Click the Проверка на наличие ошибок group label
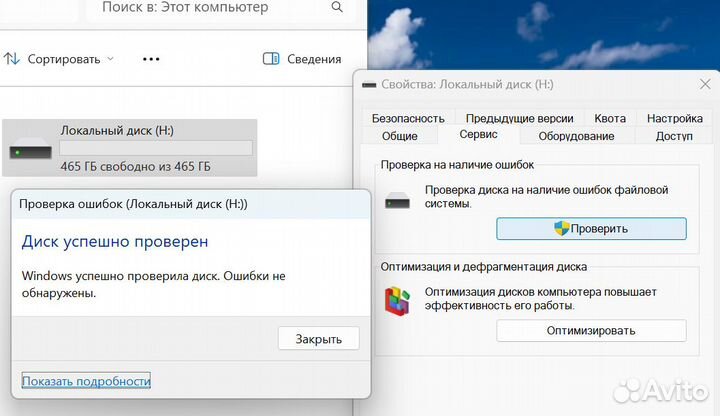The image size is (720, 416). (x=457, y=165)
